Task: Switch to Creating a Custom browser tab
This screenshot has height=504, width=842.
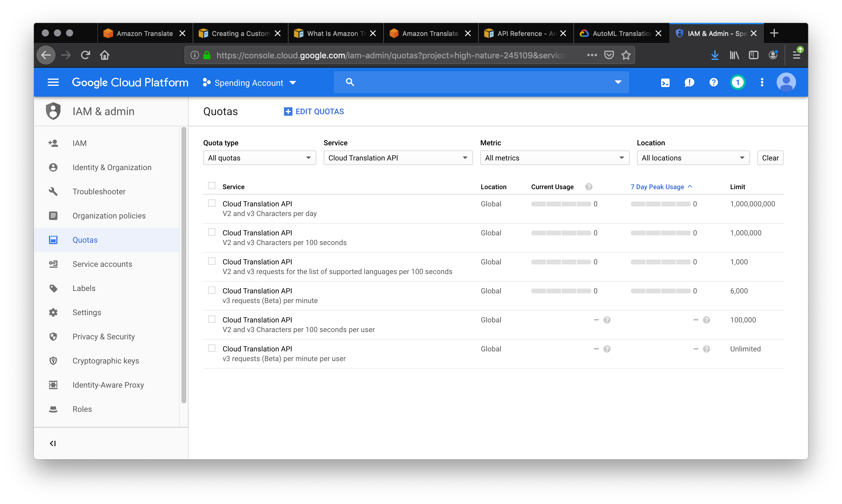Action: point(240,33)
